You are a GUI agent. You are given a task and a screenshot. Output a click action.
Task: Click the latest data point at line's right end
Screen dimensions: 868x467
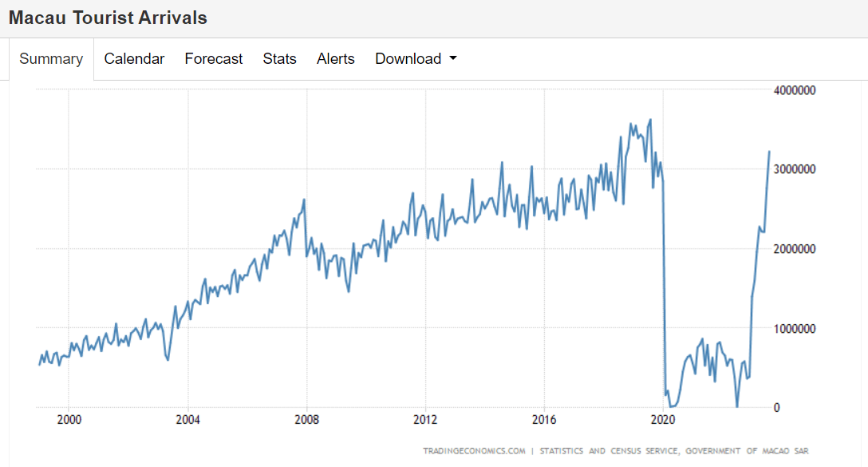[769, 152]
